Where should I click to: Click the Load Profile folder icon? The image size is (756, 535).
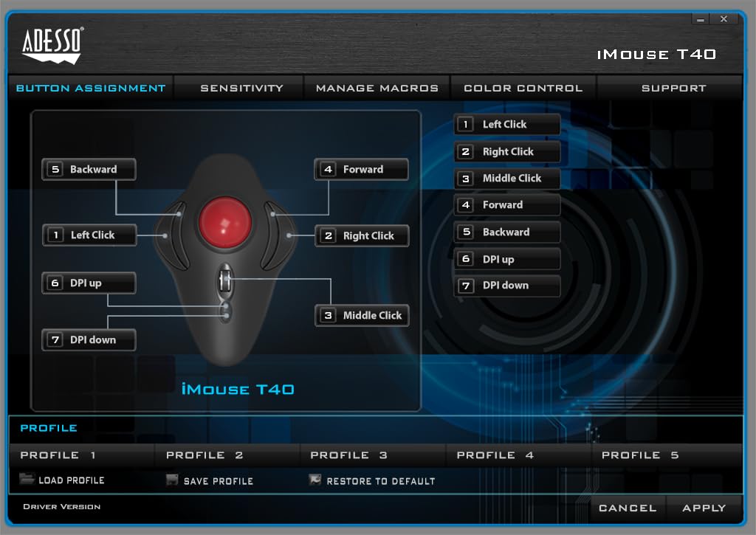tap(27, 480)
